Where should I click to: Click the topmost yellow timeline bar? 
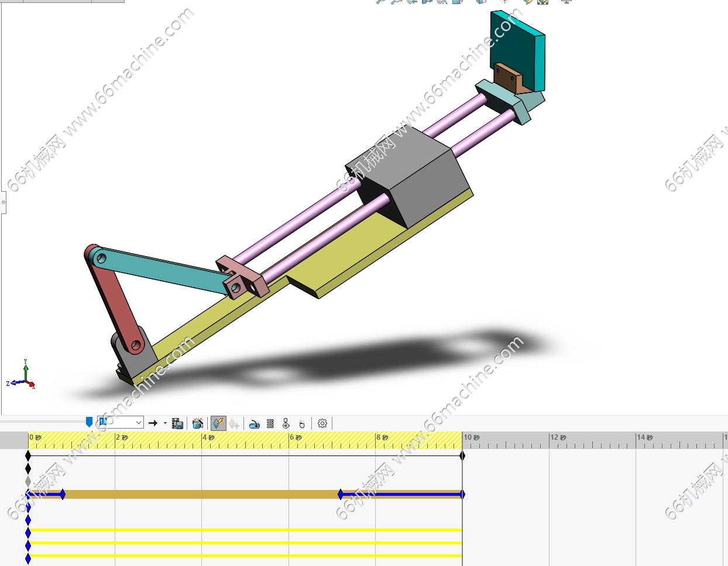(245, 530)
